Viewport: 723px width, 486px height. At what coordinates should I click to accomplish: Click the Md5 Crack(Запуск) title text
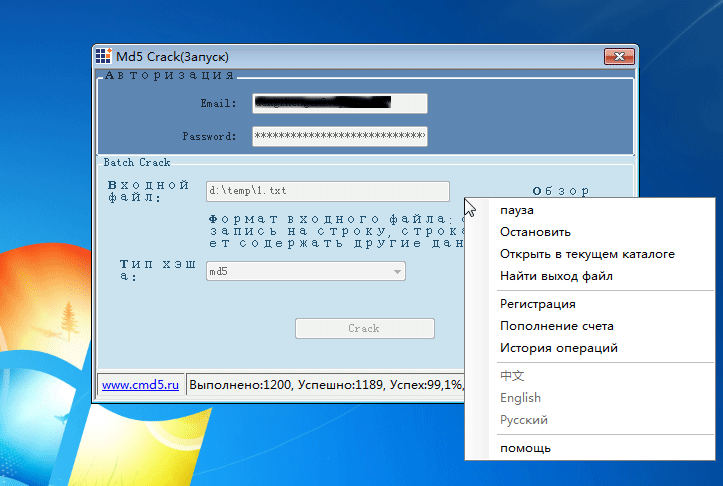tap(172, 57)
